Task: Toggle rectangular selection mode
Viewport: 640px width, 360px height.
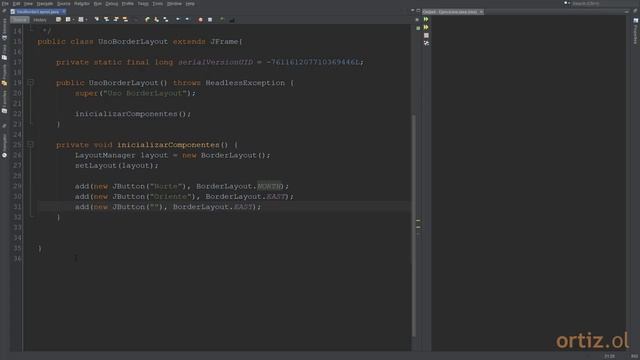Action: [x=136, y=19]
